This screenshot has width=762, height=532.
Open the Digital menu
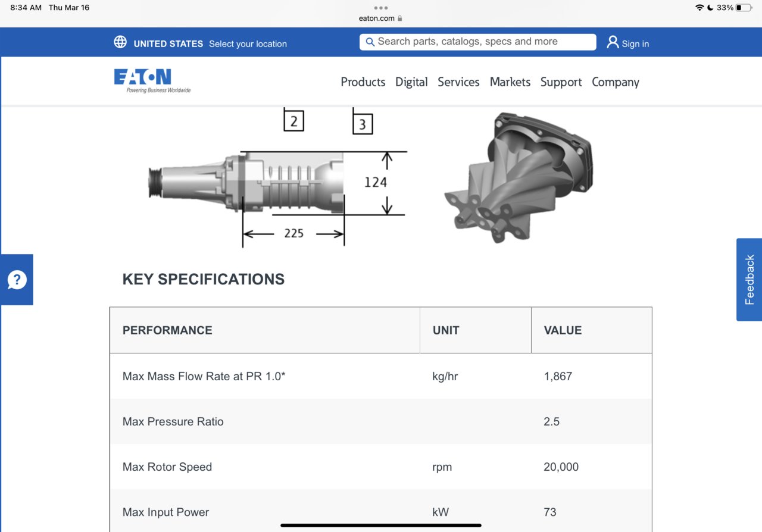(x=411, y=82)
